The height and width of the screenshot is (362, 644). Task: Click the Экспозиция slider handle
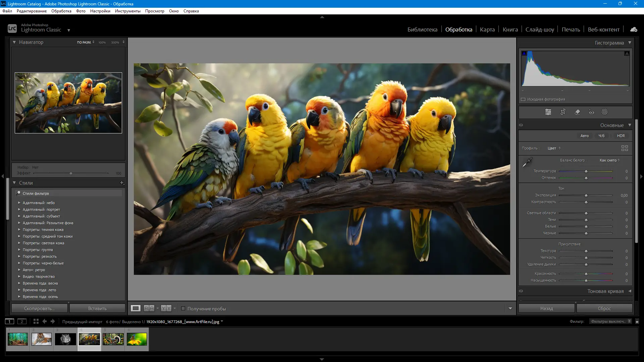(x=586, y=195)
